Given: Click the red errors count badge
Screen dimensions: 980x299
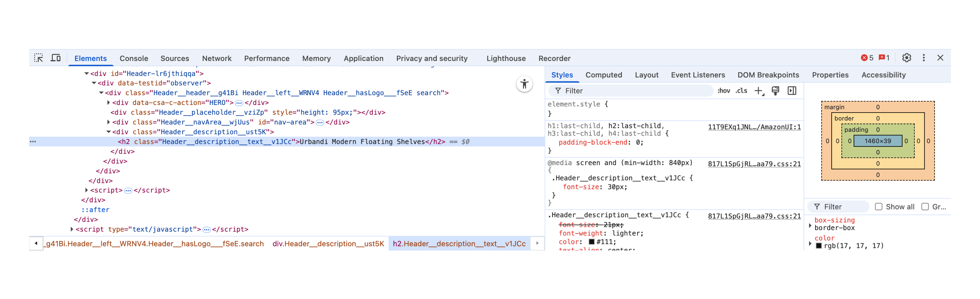Looking at the screenshot, I should coord(867,58).
